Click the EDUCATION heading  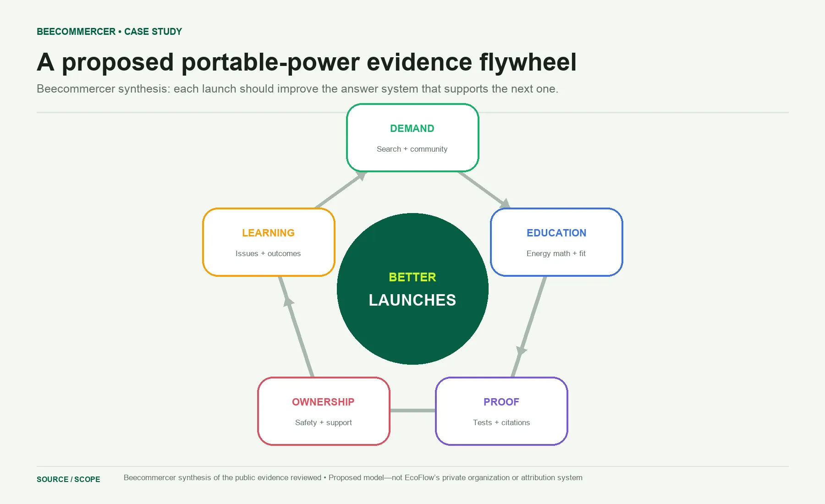(556, 233)
